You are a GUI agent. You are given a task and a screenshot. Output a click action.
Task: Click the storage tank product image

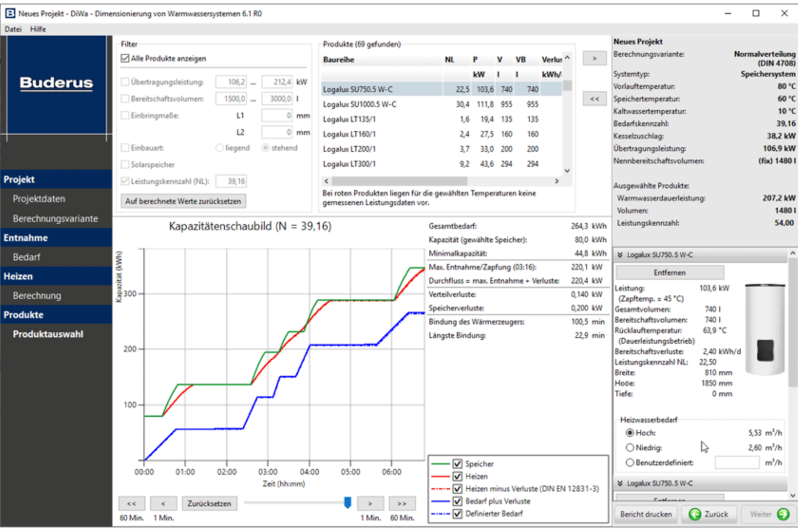pyautogui.click(x=765, y=329)
